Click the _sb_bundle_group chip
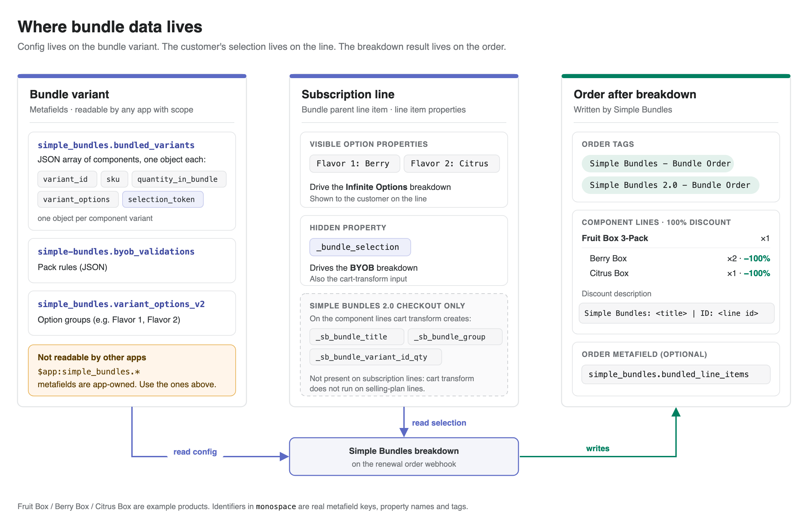 455,337
